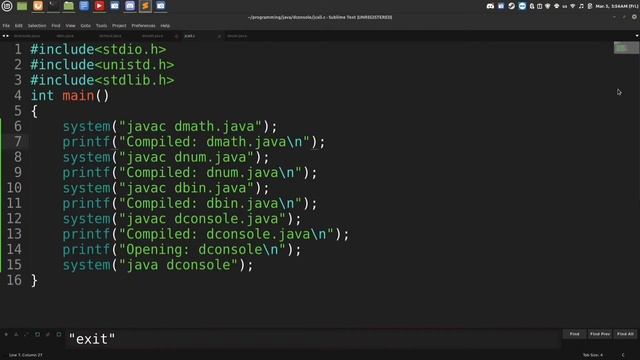The height and width of the screenshot is (360, 640).
Task: Toggle in-selection option in find bar
Action: tap(48, 334)
